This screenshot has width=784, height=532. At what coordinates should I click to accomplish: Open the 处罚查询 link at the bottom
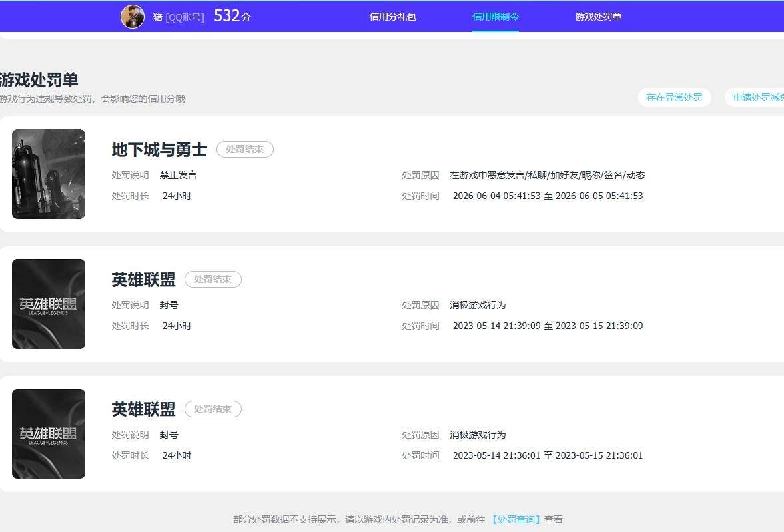[516, 519]
